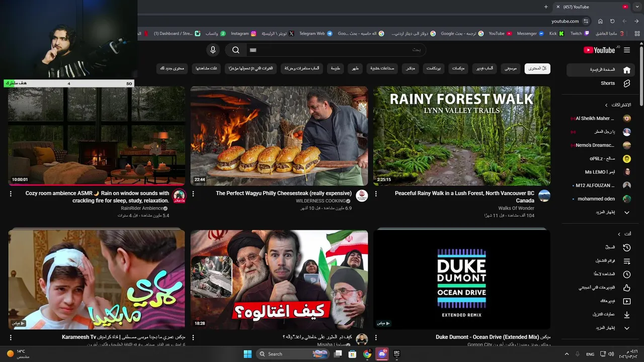This screenshot has width=644, height=362.
Task: Open the YouTube hamburger guide menu
Action: (627, 50)
